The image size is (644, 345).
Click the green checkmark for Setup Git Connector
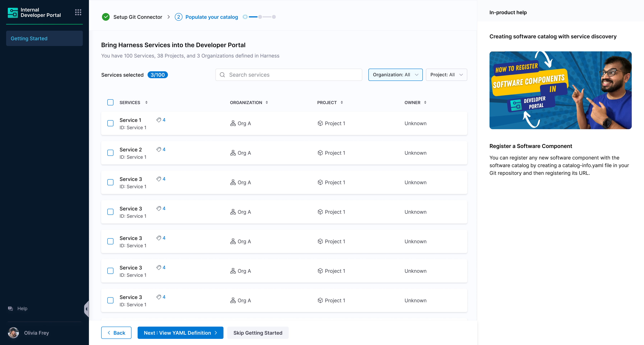point(106,17)
